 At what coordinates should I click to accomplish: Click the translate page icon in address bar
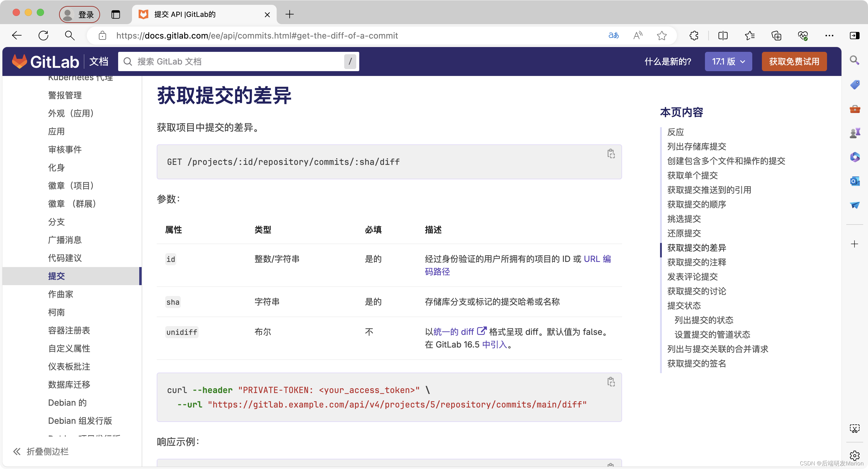click(613, 35)
